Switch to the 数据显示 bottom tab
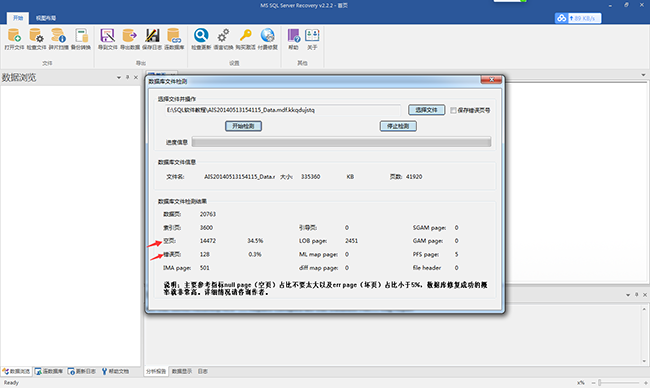Image resolution: width=650 pixels, height=388 pixels. click(182, 371)
